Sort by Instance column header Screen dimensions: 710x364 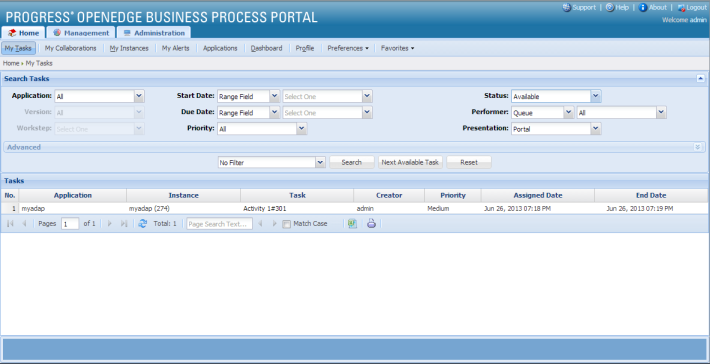[183, 196]
